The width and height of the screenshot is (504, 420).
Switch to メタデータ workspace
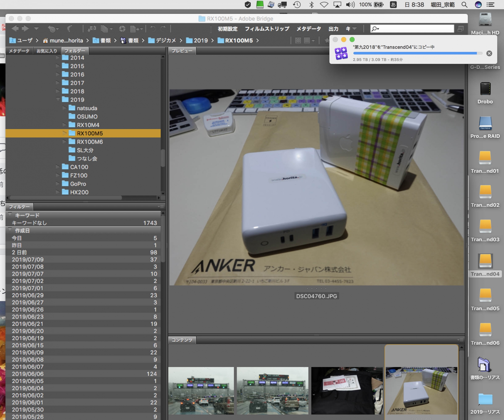click(309, 29)
